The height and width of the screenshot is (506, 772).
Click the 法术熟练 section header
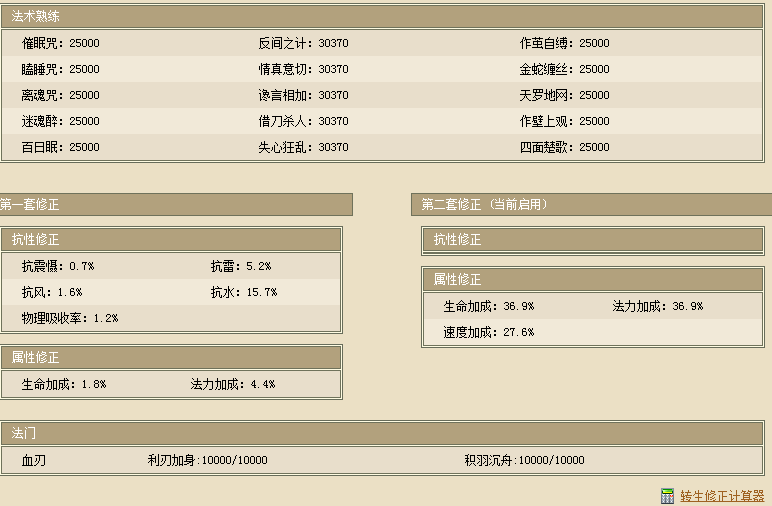[x=36, y=17]
